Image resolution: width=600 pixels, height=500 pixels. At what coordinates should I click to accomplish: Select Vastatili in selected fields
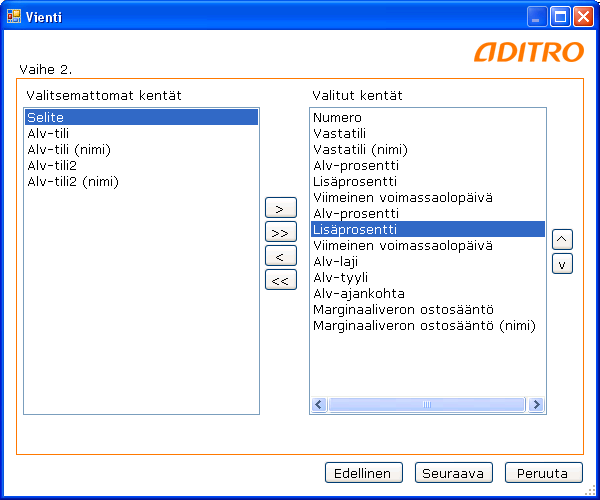tap(427, 133)
